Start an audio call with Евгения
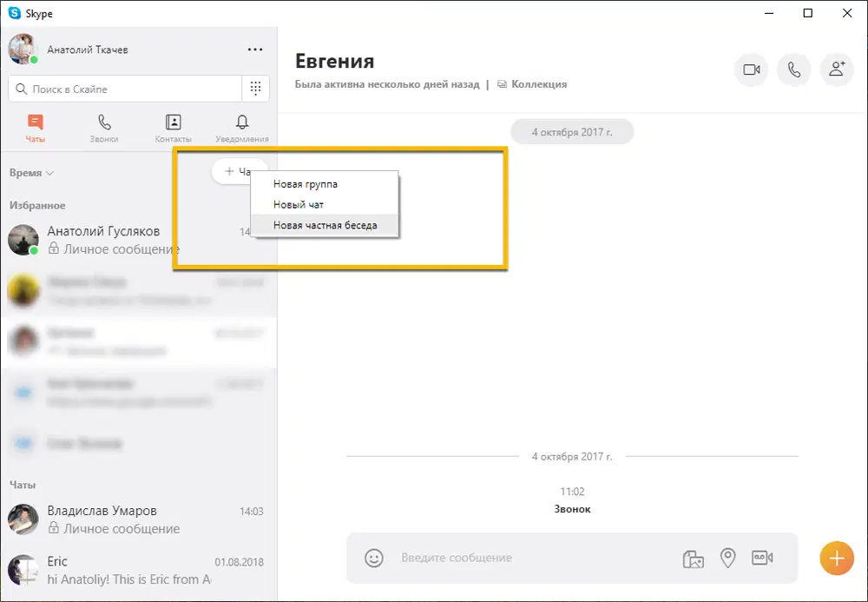 click(x=794, y=69)
